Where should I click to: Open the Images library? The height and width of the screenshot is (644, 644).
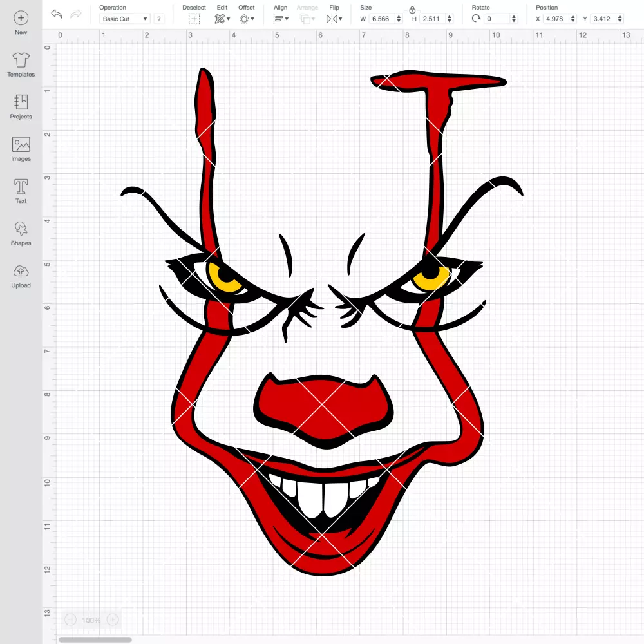[21, 149]
